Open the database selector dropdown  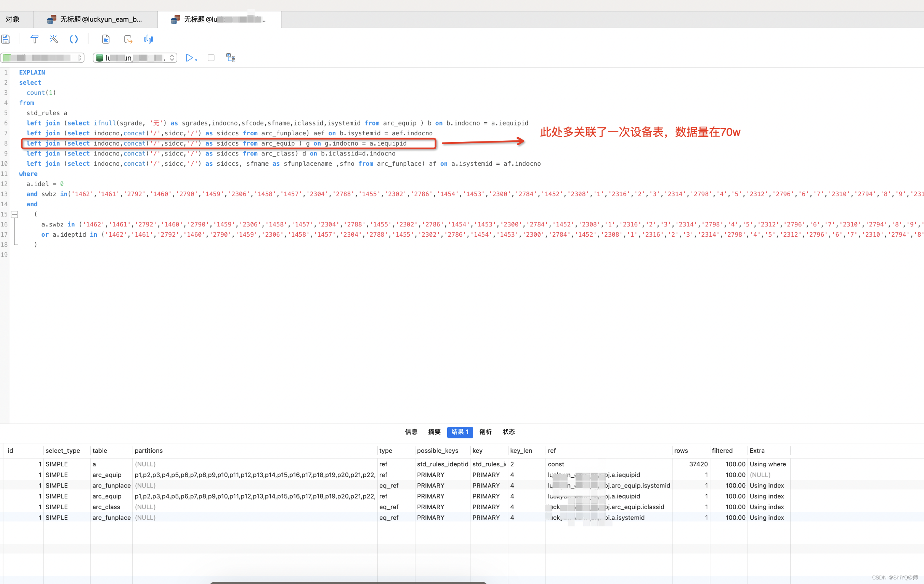pyautogui.click(x=135, y=58)
